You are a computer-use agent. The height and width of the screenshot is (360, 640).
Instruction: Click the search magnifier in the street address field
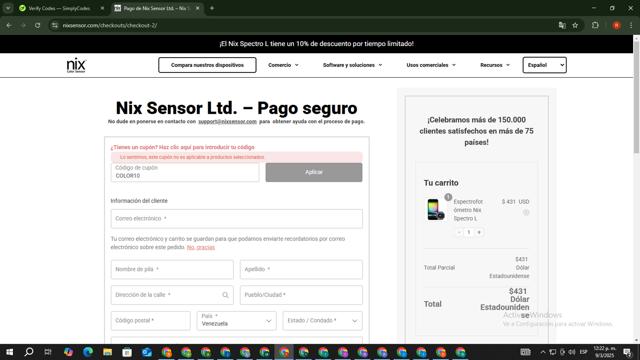coord(225,295)
